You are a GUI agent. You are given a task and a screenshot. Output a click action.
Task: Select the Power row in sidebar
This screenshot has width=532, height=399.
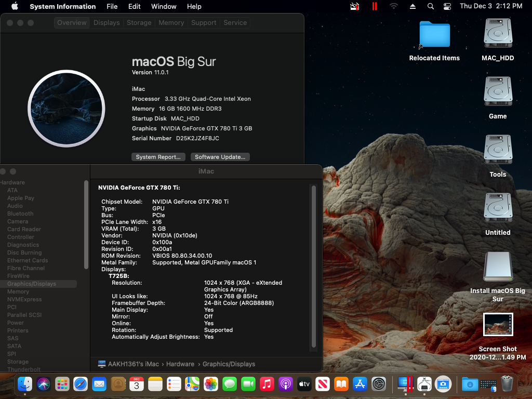[16, 323]
